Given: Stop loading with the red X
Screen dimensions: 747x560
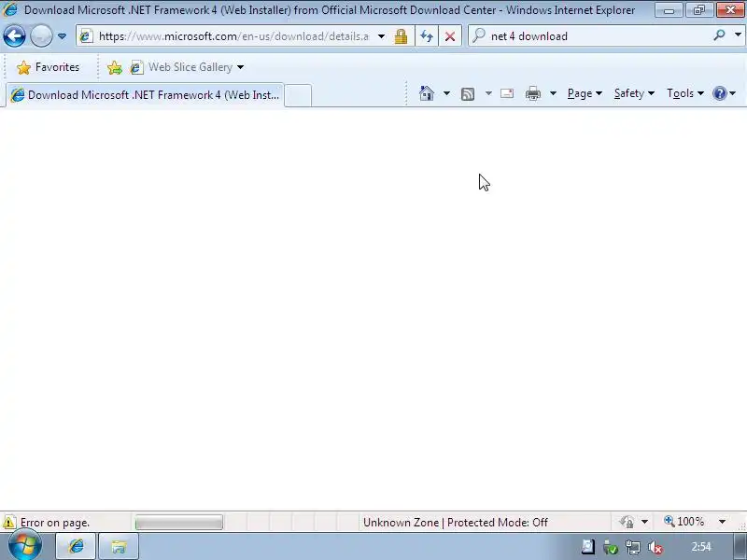Looking at the screenshot, I should (450, 36).
